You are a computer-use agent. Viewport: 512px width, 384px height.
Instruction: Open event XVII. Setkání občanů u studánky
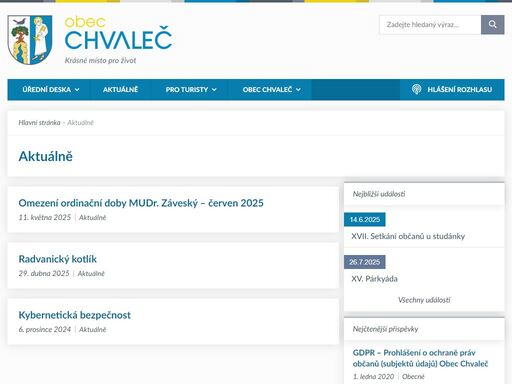tap(408, 236)
